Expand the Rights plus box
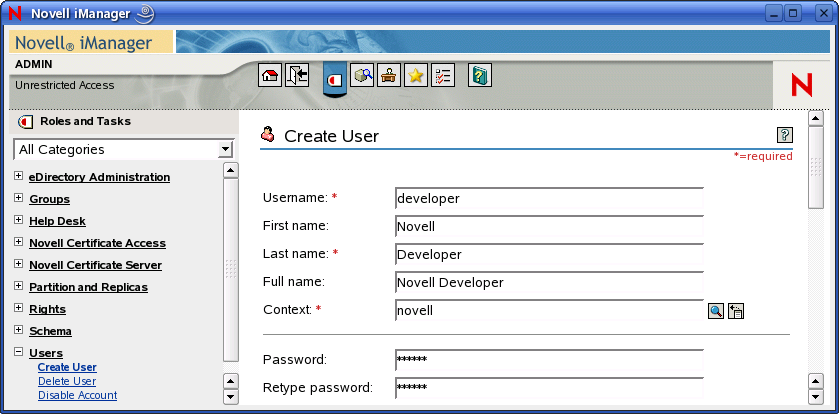Screen dimensions: 839x414 [x=19, y=308]
